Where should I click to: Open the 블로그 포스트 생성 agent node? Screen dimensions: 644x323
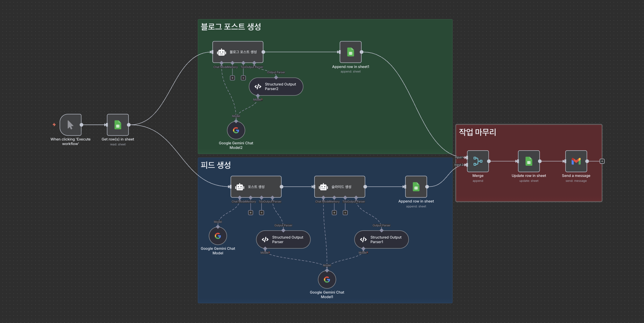click(x=238, y=52)
